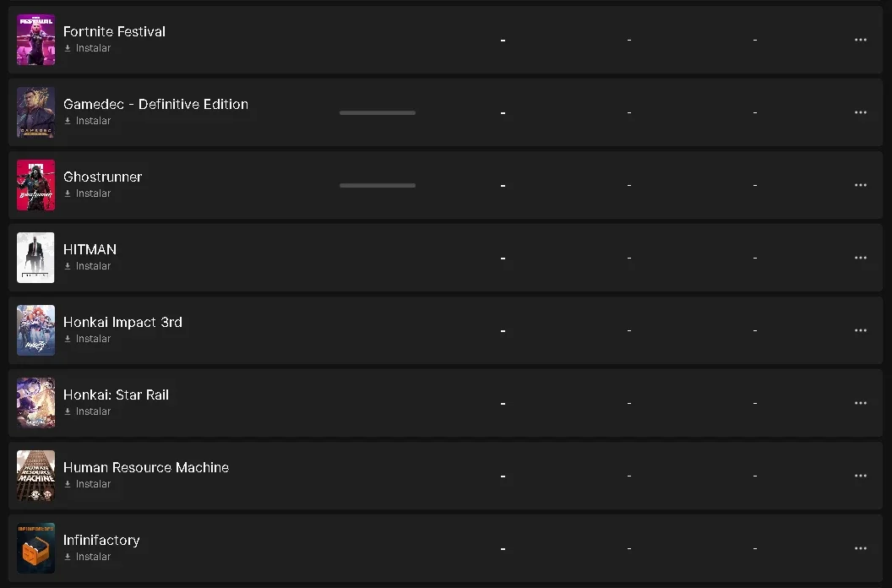Select the Honkai Impact 3rd title
892x588 pixels.
pyautogui.click(x=122, y=322)
